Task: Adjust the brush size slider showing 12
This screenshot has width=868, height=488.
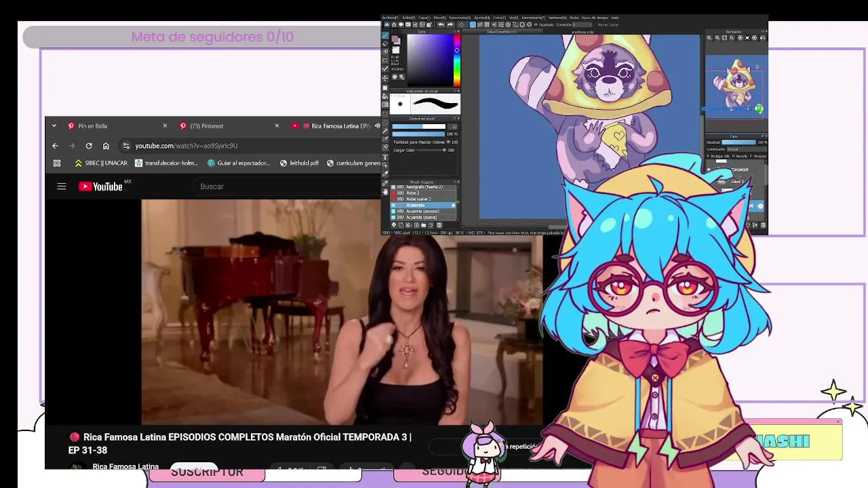Action: (419, 126)
